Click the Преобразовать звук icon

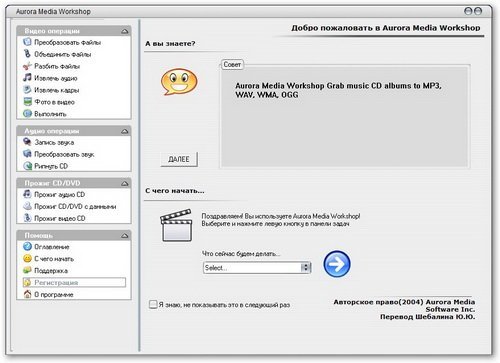27,154
